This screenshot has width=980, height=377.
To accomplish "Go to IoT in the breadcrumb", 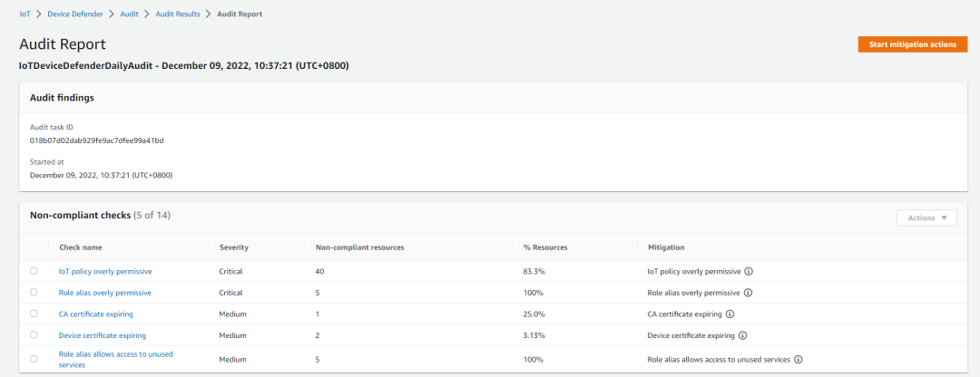I will tap(24, 14).
